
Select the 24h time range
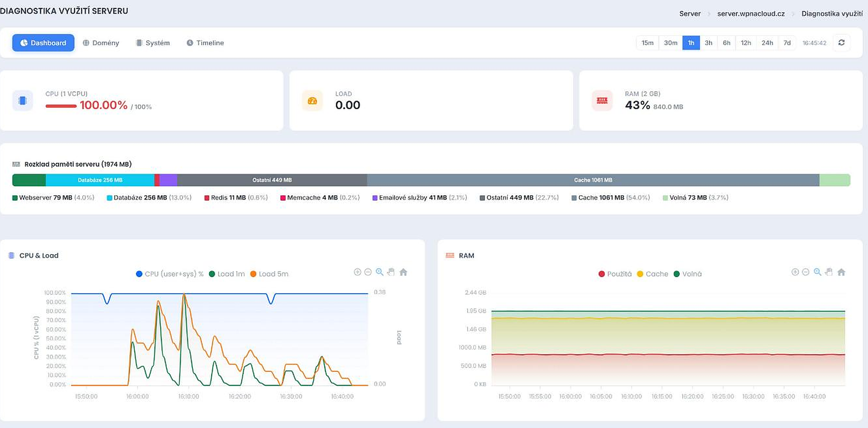click(767, 43)
